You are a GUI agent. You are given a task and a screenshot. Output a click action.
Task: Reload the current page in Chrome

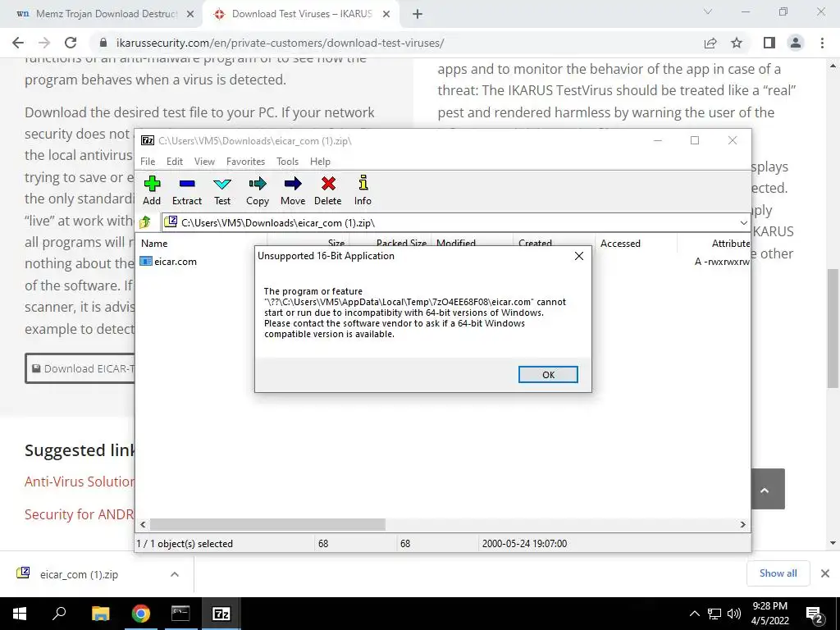71,43
